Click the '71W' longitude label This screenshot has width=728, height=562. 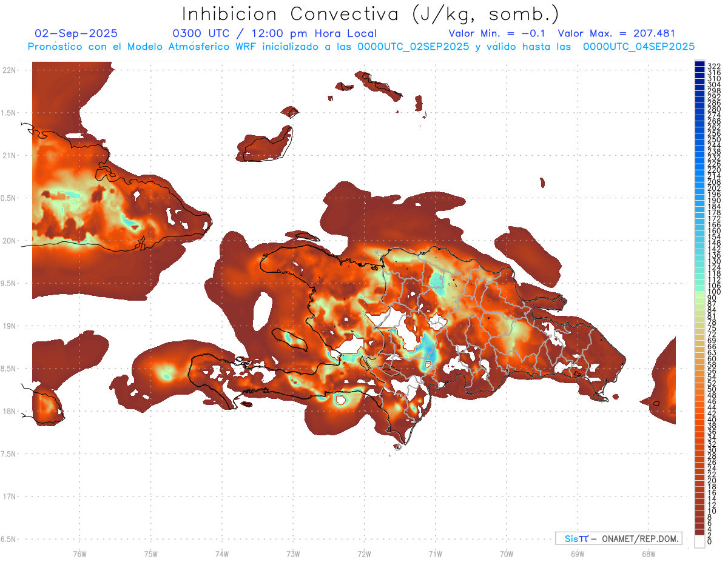[435, 554]
